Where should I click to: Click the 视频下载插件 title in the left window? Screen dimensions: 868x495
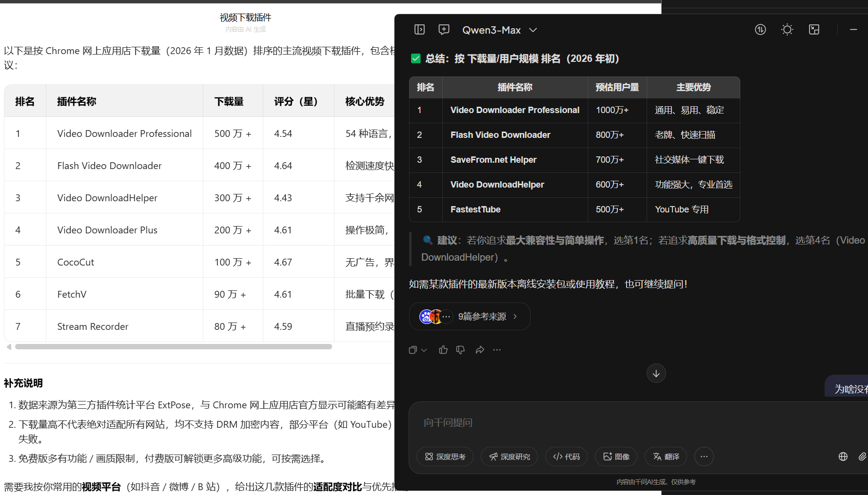pyautogui.click(x=245, y=18)
